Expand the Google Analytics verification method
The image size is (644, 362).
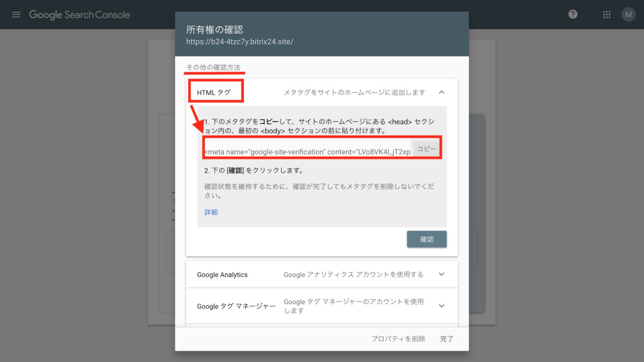(x=441, y=274)
